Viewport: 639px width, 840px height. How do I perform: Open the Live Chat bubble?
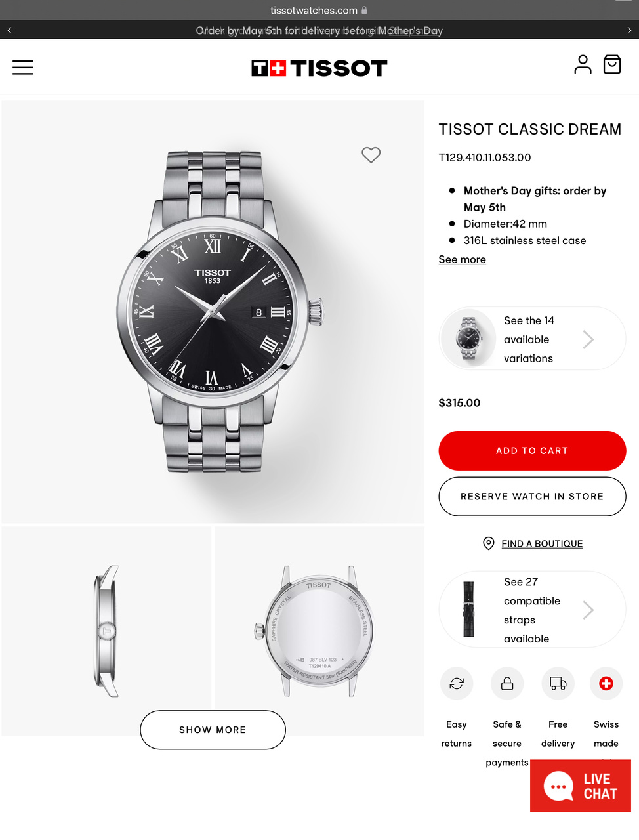(x=581, y=786)
